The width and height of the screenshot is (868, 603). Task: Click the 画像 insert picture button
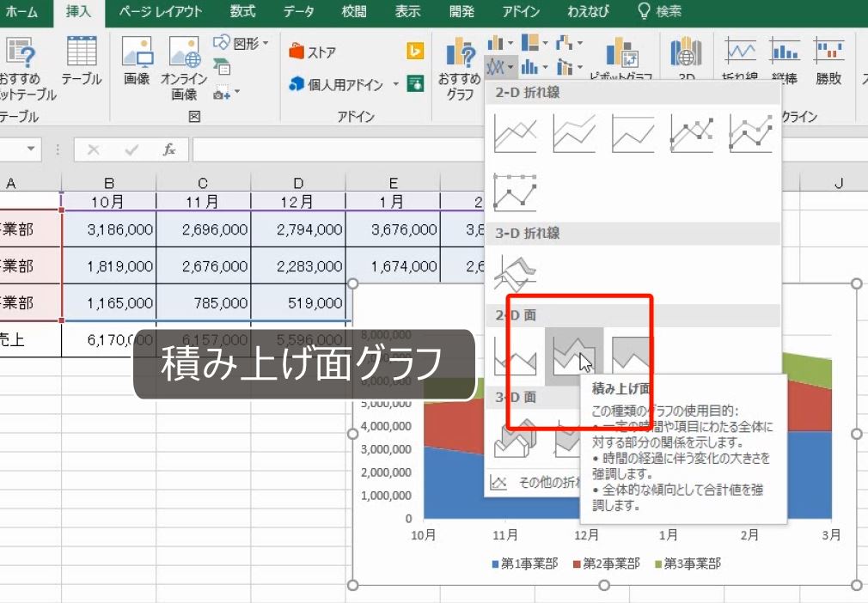pos(137,61)
